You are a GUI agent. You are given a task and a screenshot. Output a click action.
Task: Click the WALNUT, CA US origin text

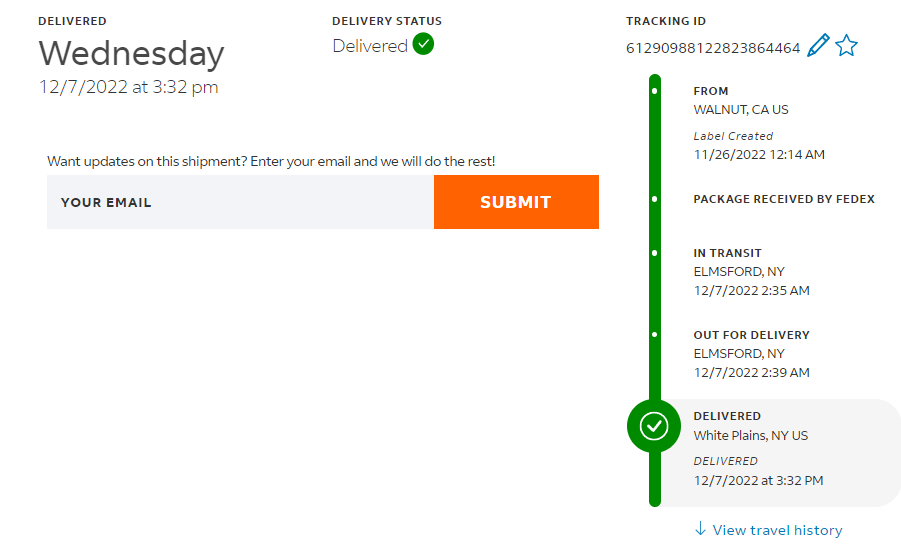[741, 109]
